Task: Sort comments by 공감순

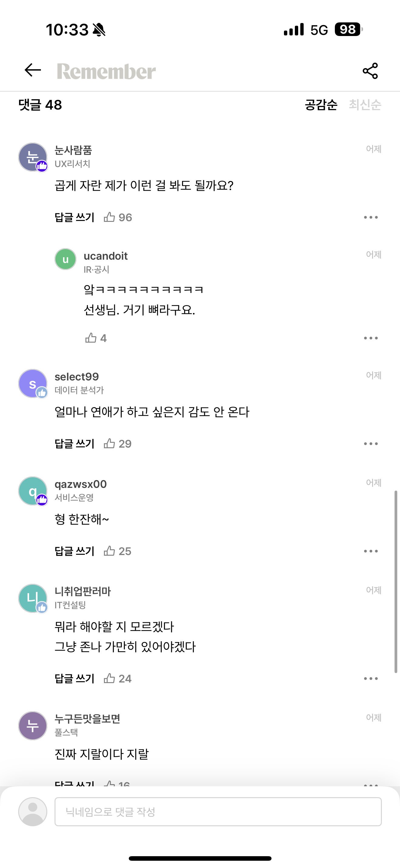Action: tap(321, 105)
